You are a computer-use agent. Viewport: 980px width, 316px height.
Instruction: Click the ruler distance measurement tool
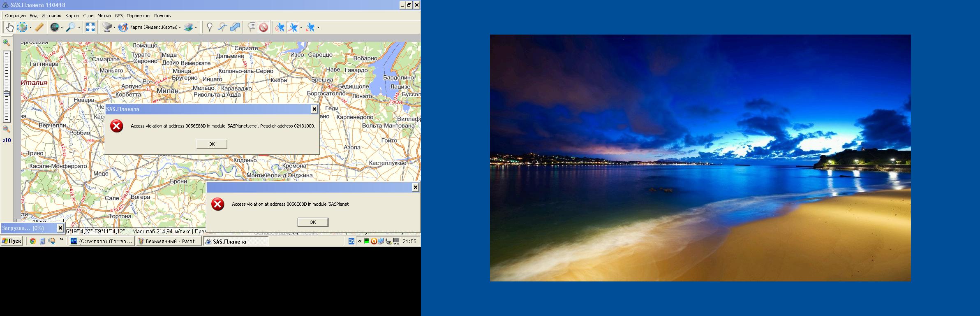tap(39, 28)
